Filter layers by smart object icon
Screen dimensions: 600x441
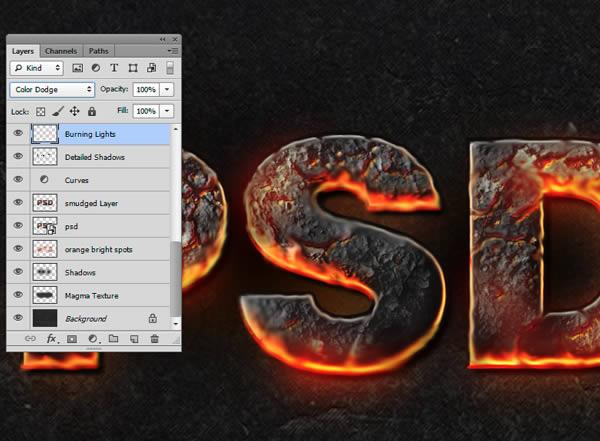[152, 68]
